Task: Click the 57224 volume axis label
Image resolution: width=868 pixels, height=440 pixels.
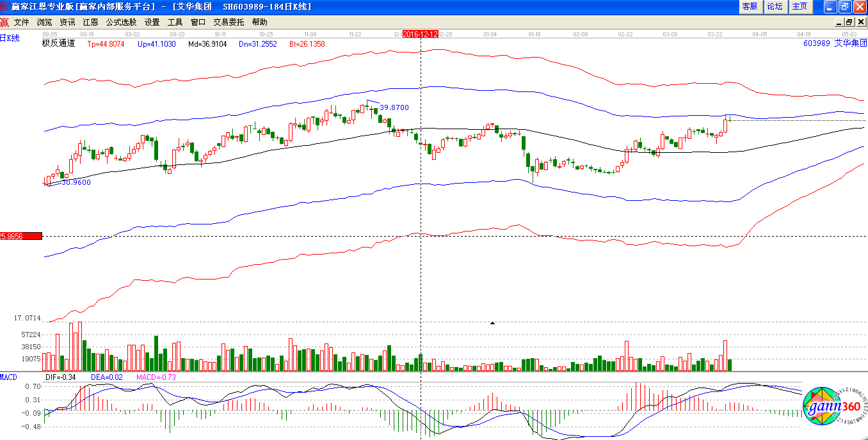Action: (30, 334)
